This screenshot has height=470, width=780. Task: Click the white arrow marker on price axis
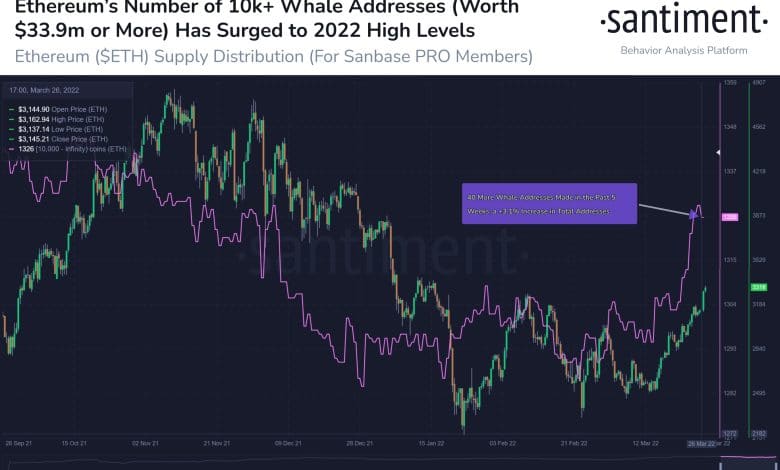[x=717, y=152]
